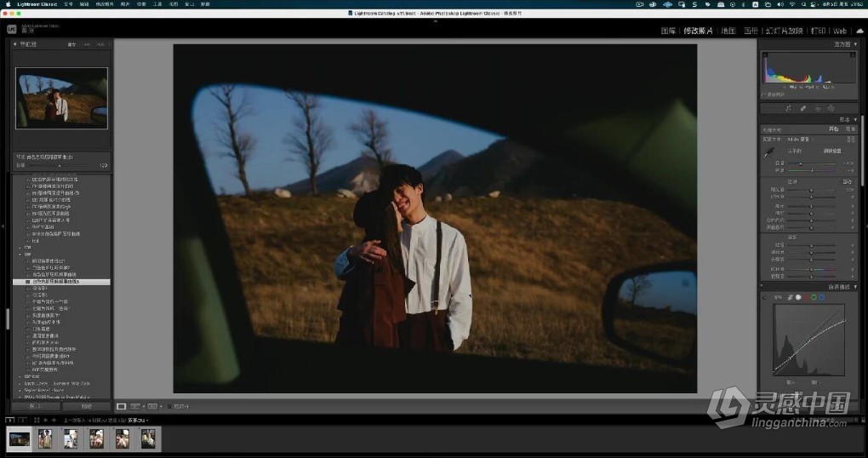The width and height of the screenshot is (868, 458).
Task: Click the tone curve target adjustment icon
Action: tap(765, 297)
